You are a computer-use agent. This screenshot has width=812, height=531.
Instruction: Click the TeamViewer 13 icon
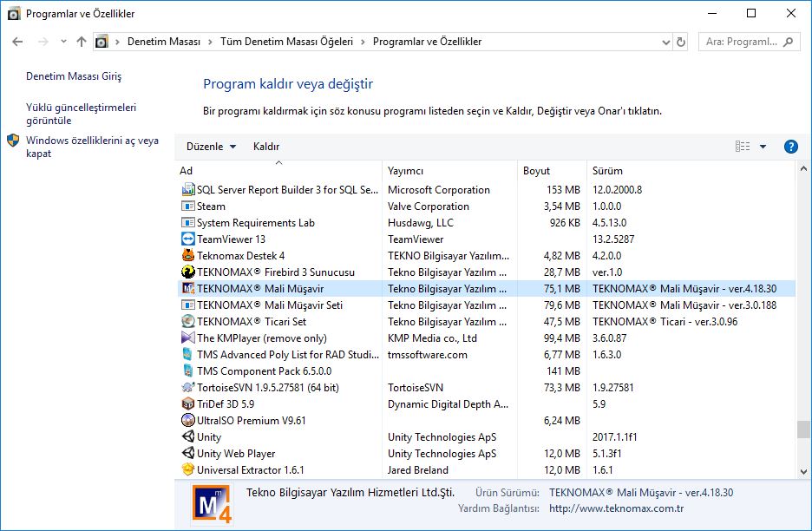pyautogui.click(x=188, y=239)
